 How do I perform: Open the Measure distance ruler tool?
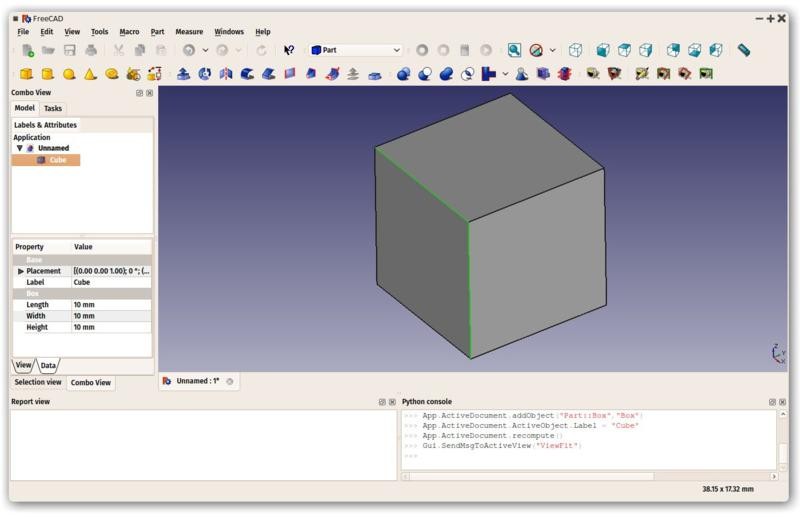(744, 50)
